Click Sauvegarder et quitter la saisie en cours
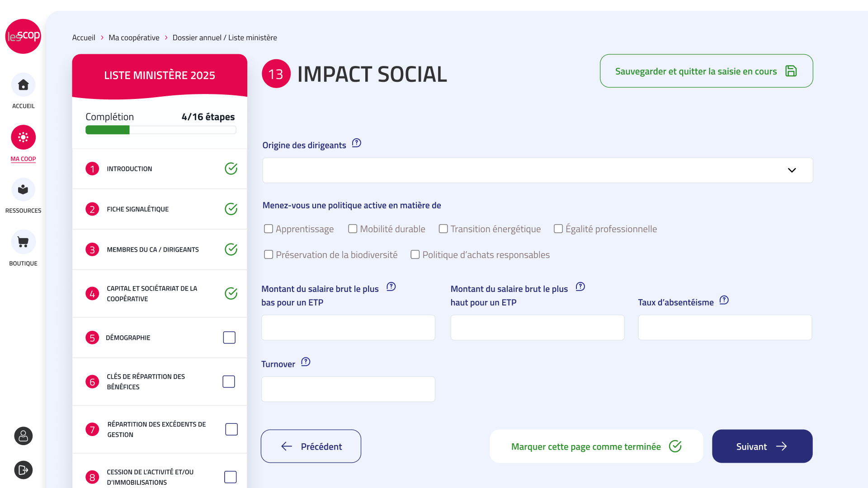868x488 pixels. click(706, 71)
